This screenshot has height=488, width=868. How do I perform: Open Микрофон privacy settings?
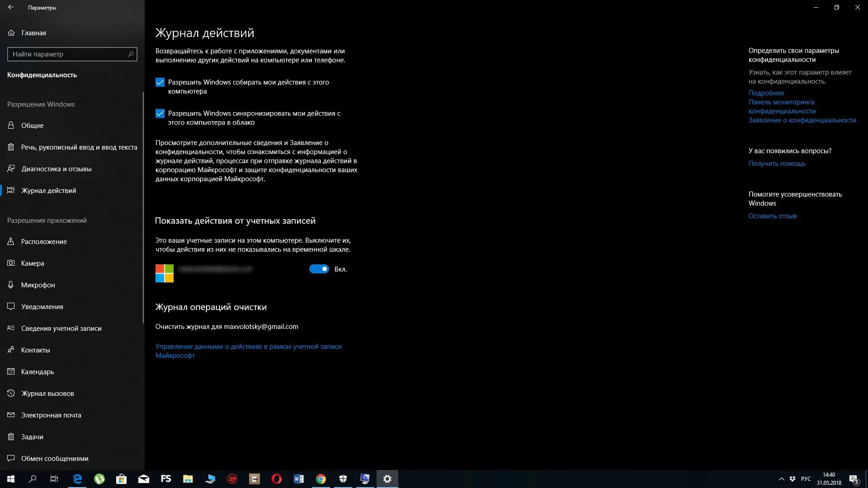click(x=38, y=285)
